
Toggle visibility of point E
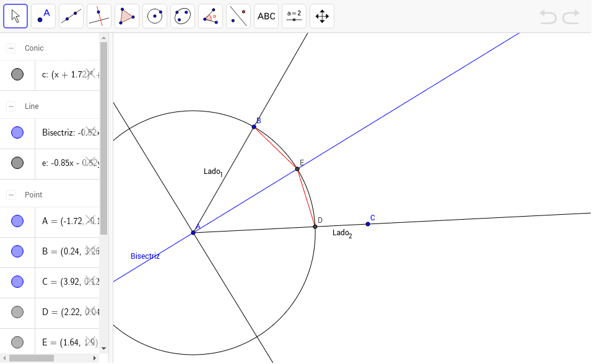point(17,342)
